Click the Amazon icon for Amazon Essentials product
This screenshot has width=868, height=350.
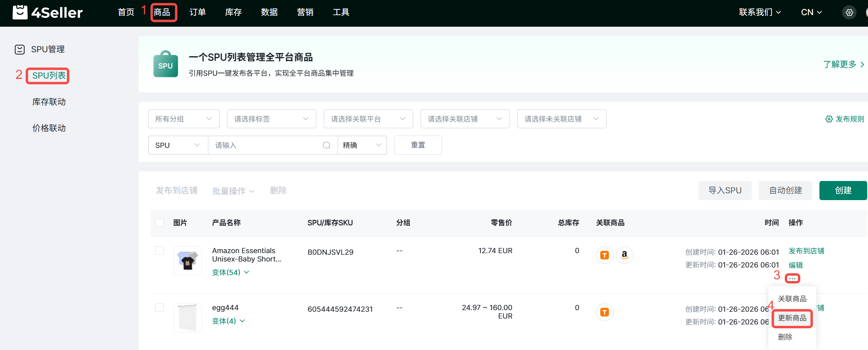[624, 255]
